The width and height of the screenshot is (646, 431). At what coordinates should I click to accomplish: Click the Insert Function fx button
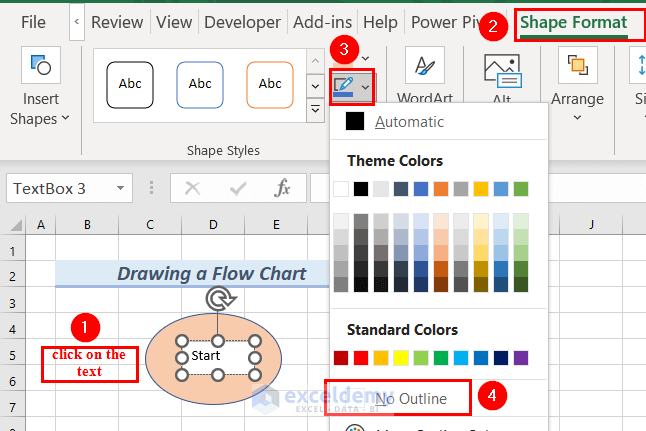tap(283, 188)
